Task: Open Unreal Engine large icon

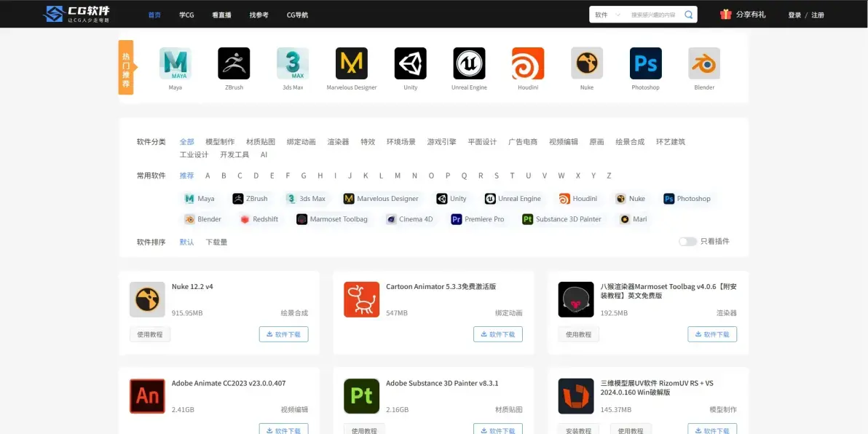Action: [x=469, y=63]
